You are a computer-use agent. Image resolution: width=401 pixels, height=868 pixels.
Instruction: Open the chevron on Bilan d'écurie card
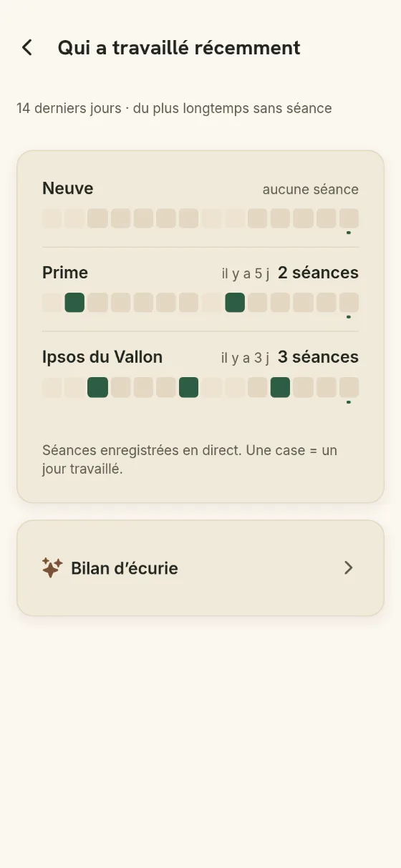(348, 568)
